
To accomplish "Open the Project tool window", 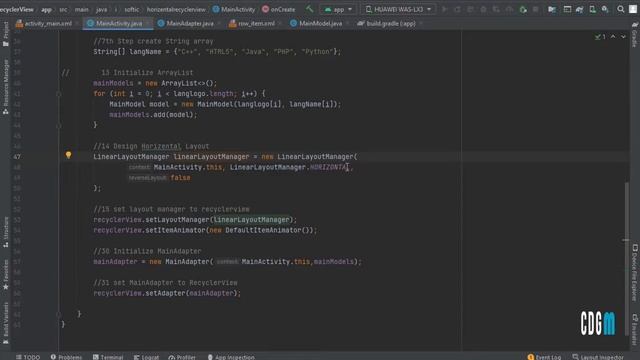I will point(5,34).
